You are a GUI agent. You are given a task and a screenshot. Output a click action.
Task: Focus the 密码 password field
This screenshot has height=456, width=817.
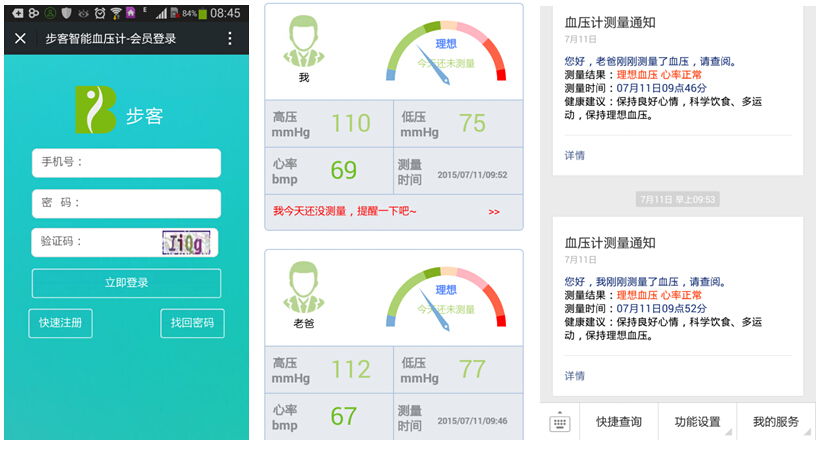126,203
